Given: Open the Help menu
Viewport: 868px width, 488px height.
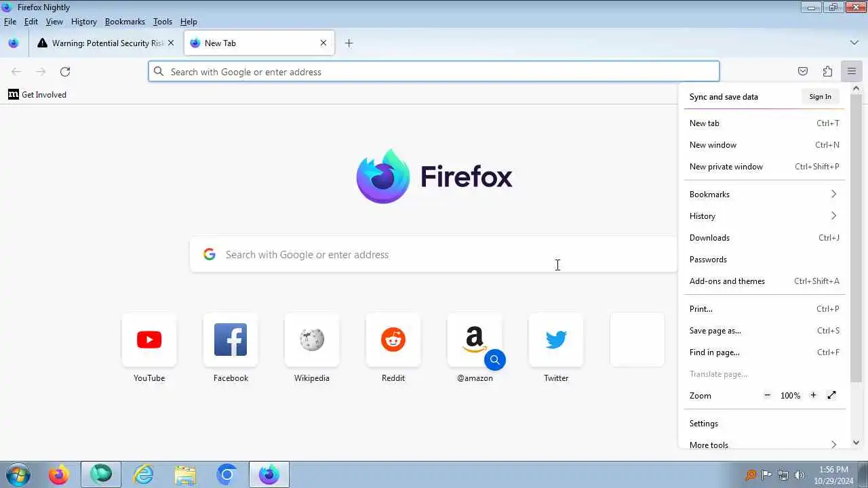Looking at the screenshot, I should click(x=189, y=22).
